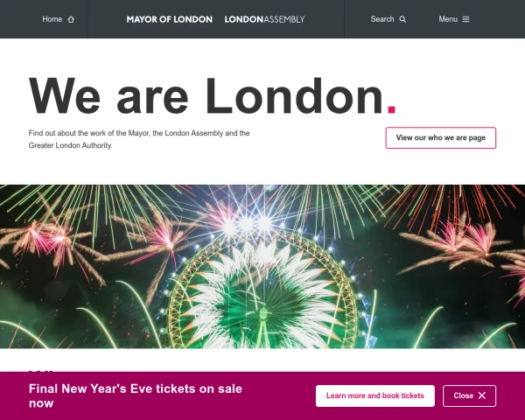525x420 pixels.
Task: Open search via the magnifying glass icon
Action: [402, 19]
